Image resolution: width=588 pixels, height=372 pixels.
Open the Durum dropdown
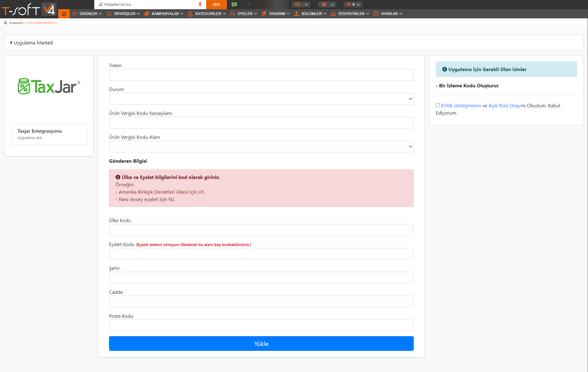261,99
